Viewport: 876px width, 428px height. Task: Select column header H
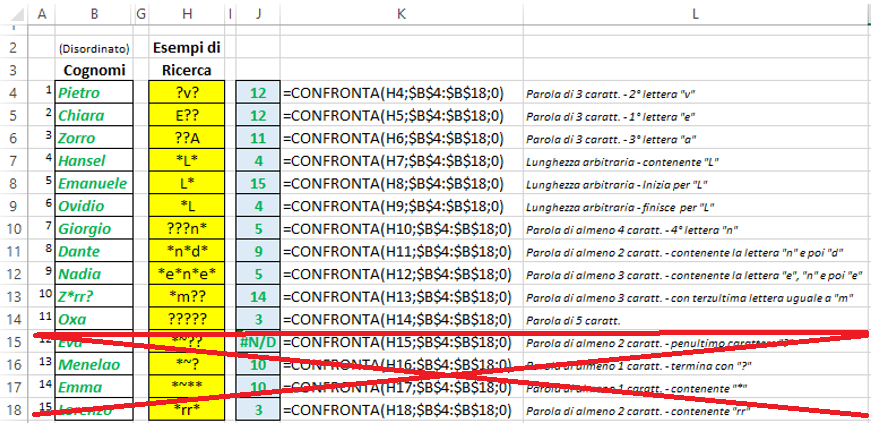188,14
